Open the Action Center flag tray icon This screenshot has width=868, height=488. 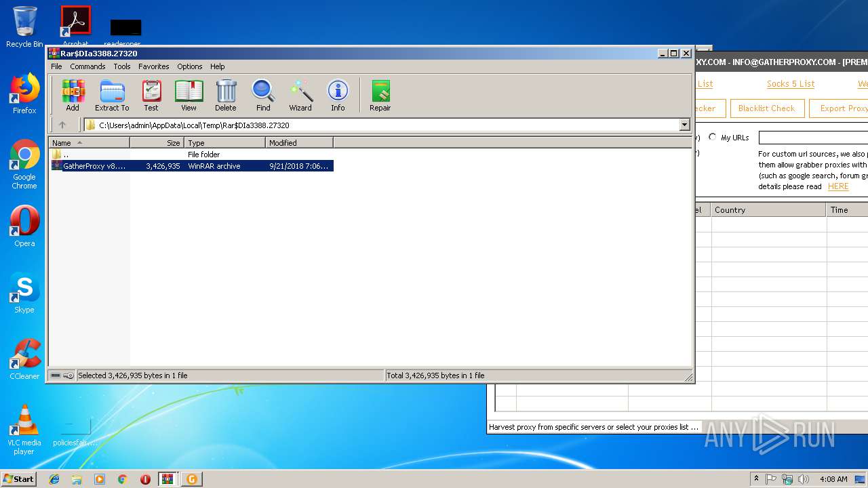pyautogui.click(x=771, y=479)
